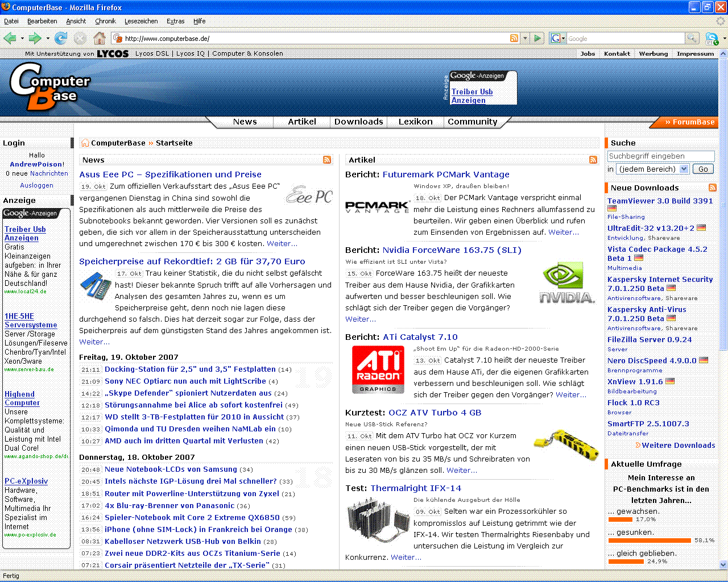This screenshot has height=582, width=728.
Task: Open the 'Flock 1.0 RC3' download link
Action: click(x=634, y=402)
